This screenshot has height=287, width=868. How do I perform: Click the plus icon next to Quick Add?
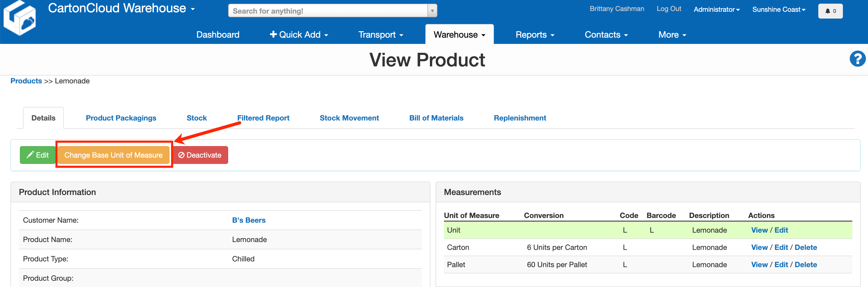tap(273, 34)
